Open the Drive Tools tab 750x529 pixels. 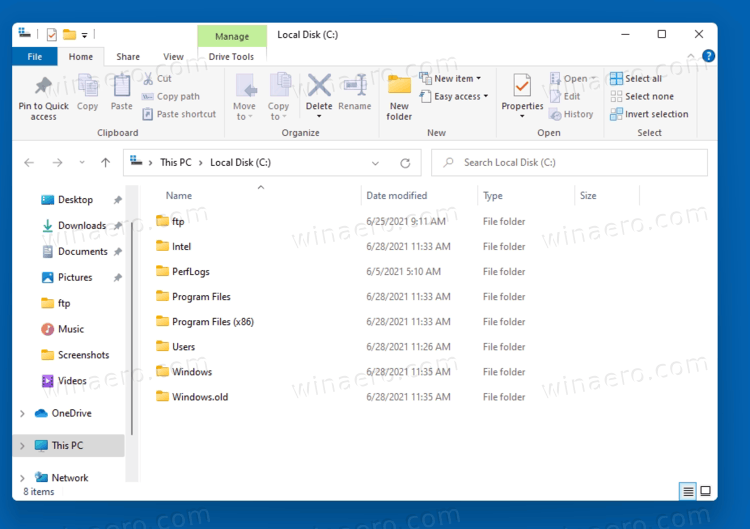point(232,56)
